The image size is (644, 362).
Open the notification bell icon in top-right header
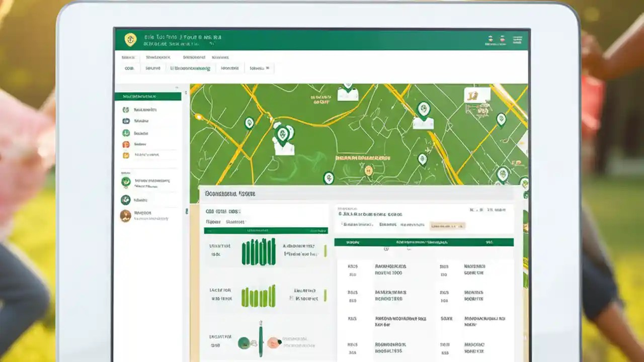click(501, 39)
